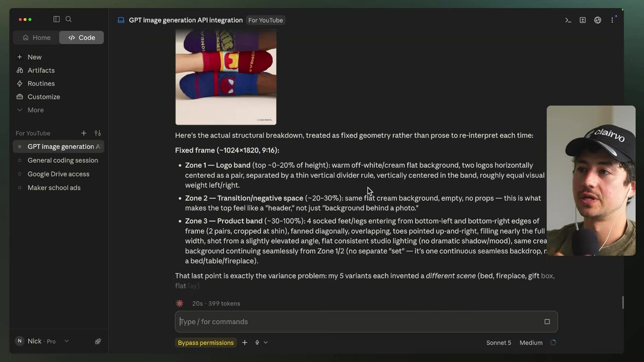Expand the microphone options chevron

point(266,343)
